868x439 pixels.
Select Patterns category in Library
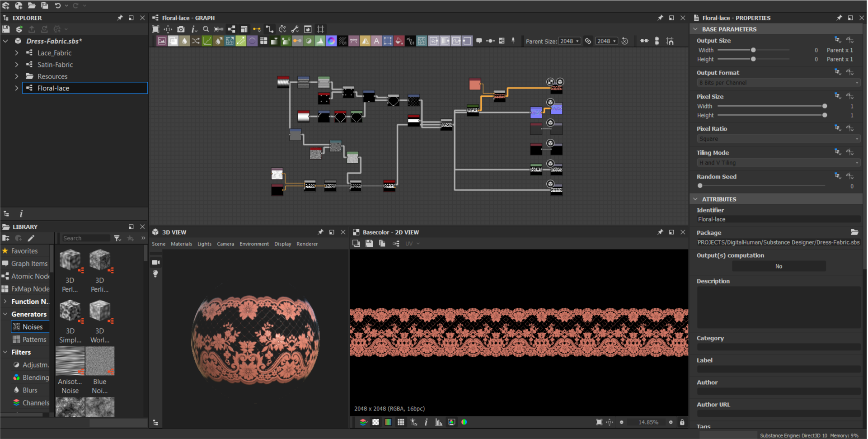click(x=30, y=340)
